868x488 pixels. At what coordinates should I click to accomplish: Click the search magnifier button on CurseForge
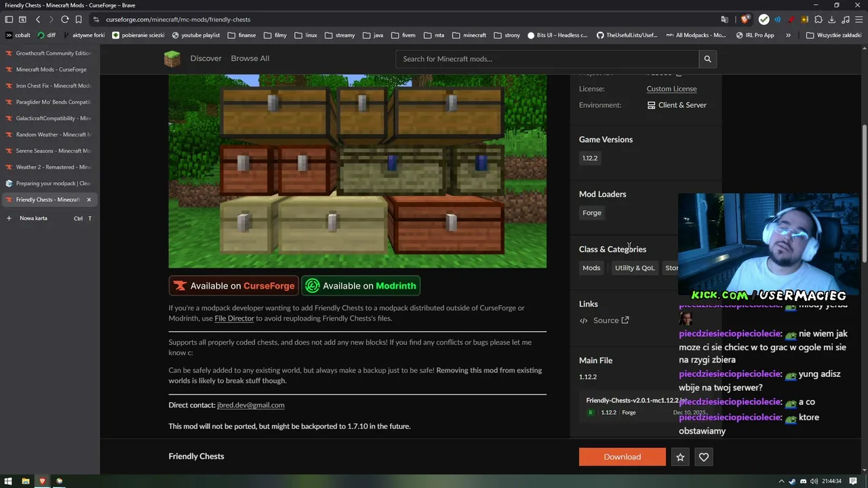click(x=707, y=59)
